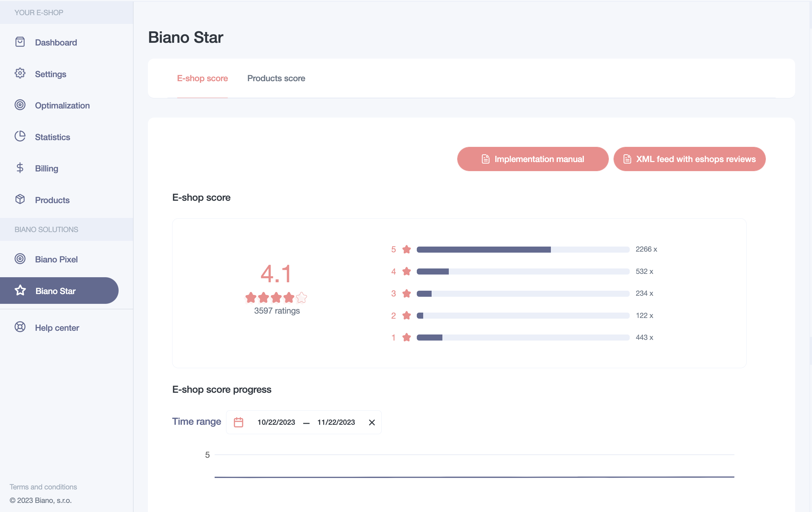
Task: Click the Products box icon
Action: pos(20,199)
